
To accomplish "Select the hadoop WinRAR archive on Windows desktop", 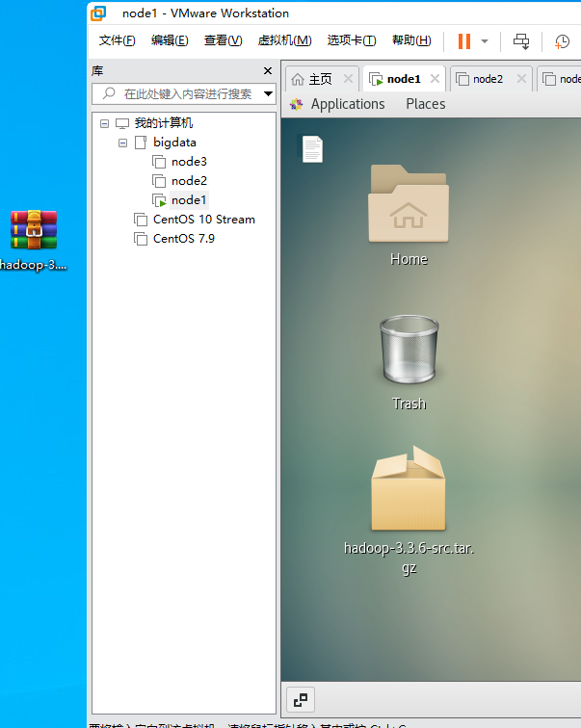I will tap(34, 230).
